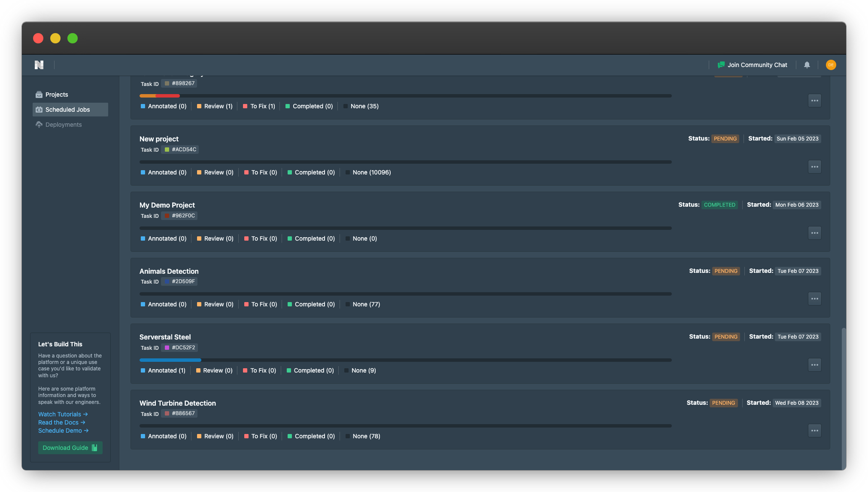Click the Serverstal Steel title
The width and height of the screenshot is (868, 492).
click(165, 337)
